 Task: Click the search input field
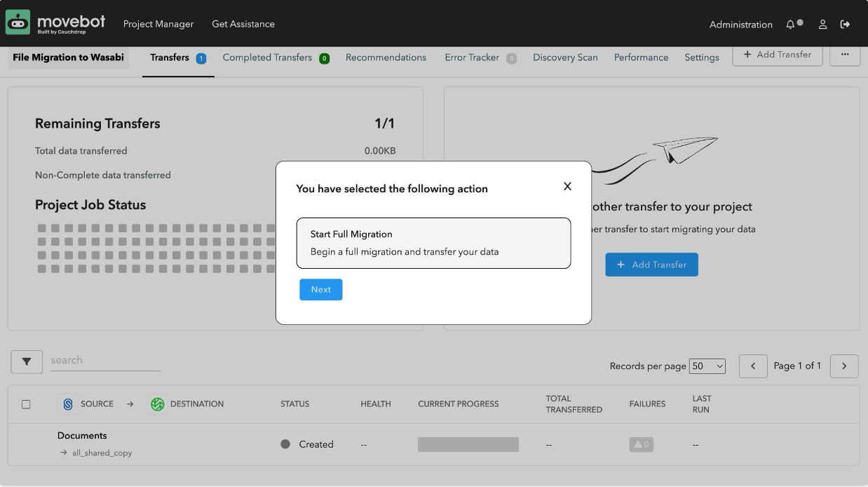pyautogui.click(x=105, y=361)
